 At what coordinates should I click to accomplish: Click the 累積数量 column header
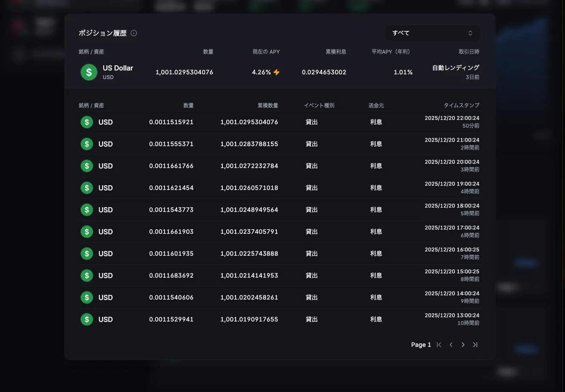[267, 105]
